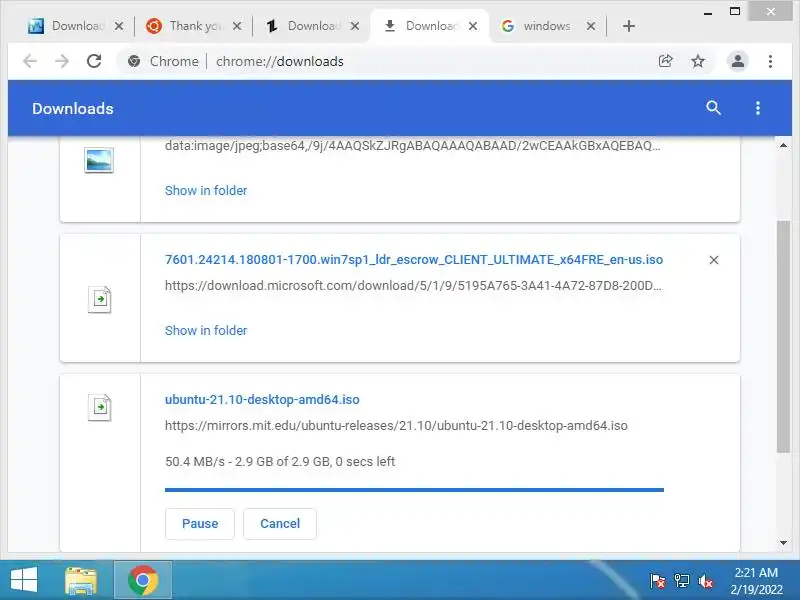
Task: Open a new browser tab
Action: 629,26
